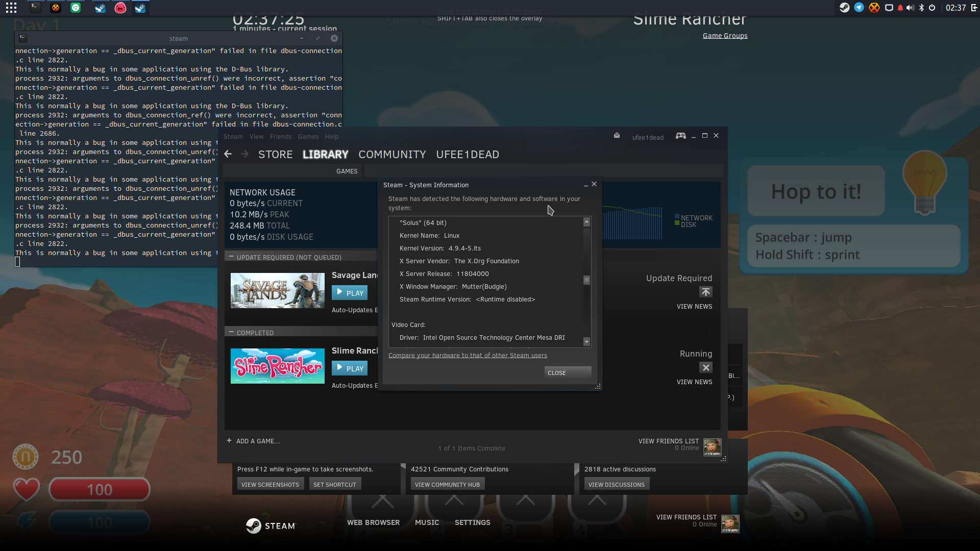Switch to the COMMUNITY tab
Image resolution: width=980 pixels, height=551 pixels.
pos(392,155)
